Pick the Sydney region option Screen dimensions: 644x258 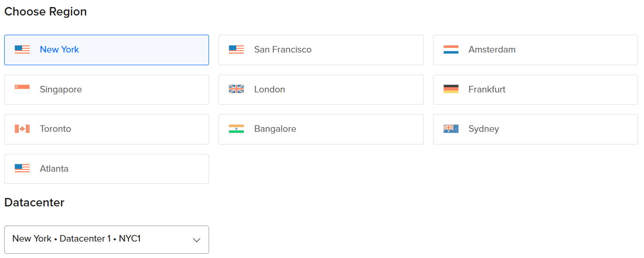tap(535, 129)
